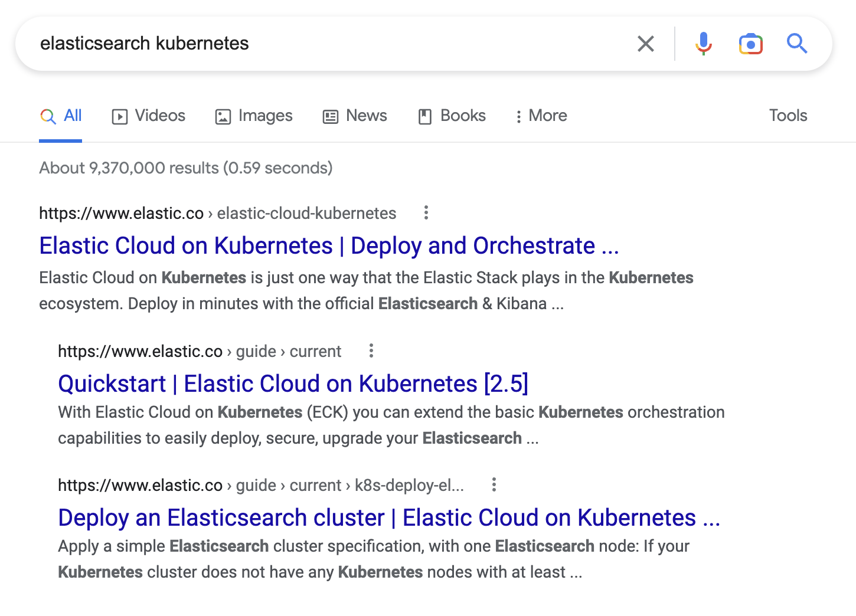Open Deploy an Elasticsearch cluster link
The height and width of the screenshot is (616, 856).
coord(389,517)
